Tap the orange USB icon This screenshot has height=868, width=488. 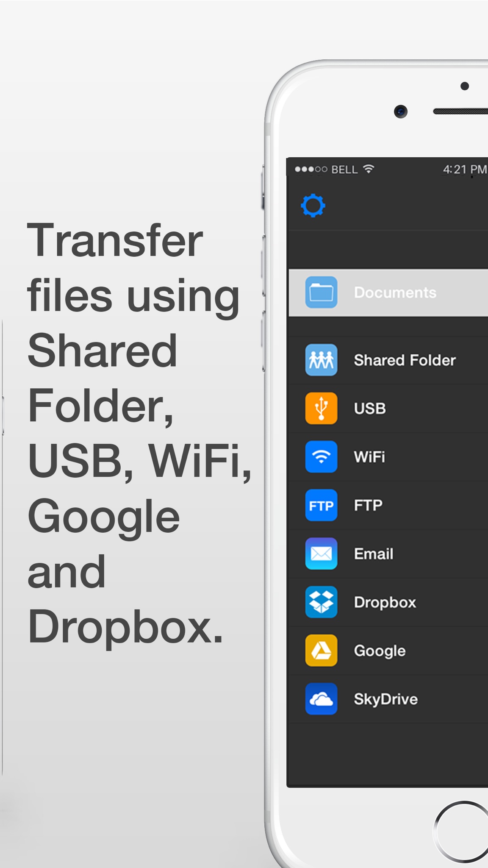tap(321, 409)
